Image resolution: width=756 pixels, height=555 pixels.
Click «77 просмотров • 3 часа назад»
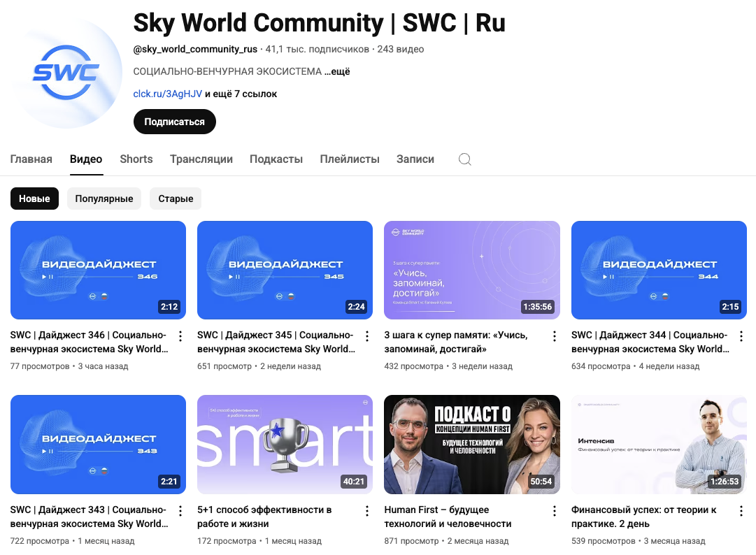[x=69, y=366]
